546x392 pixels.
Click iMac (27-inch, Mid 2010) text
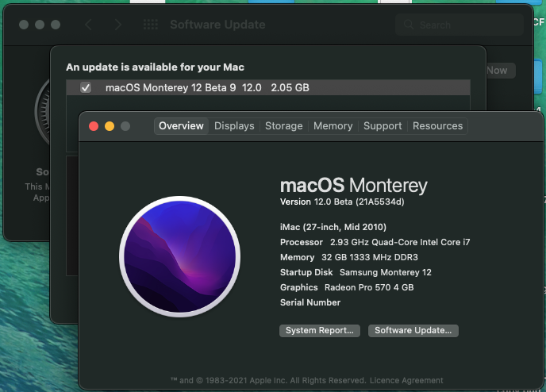(333, 227)
